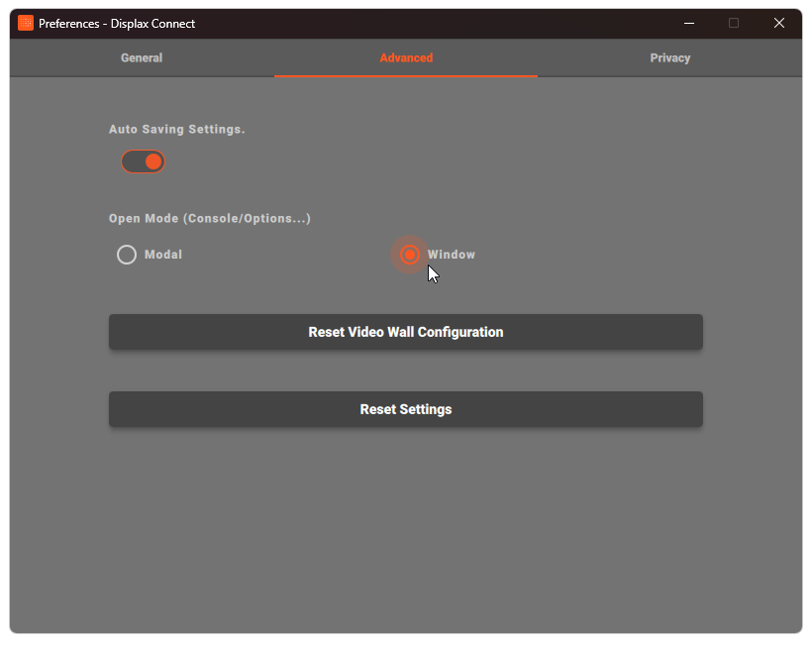Minimize the Preferences window

(689, 23)
